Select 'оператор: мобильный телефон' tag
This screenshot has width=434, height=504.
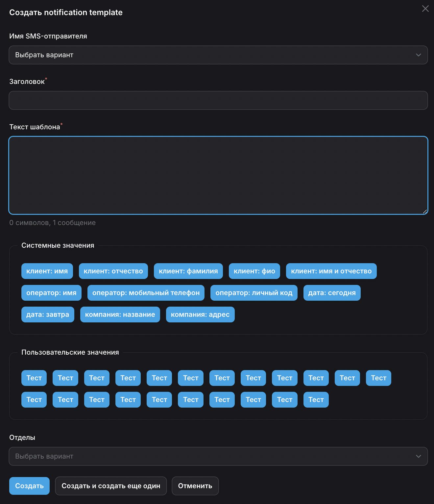tap(146, 293)
